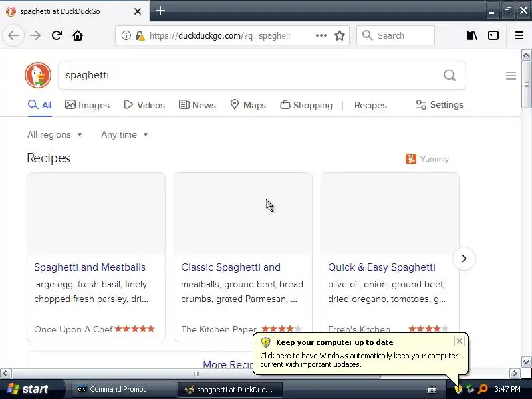Open the Classic Spaghetti and recipe link
Viewport: 532px width, 399px height.
231,267
